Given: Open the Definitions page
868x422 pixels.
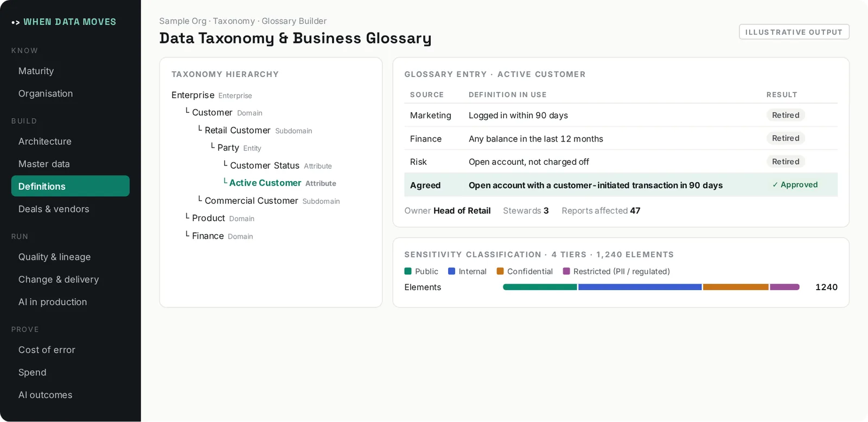Looking at the screenshot, I should click(71, 186).
